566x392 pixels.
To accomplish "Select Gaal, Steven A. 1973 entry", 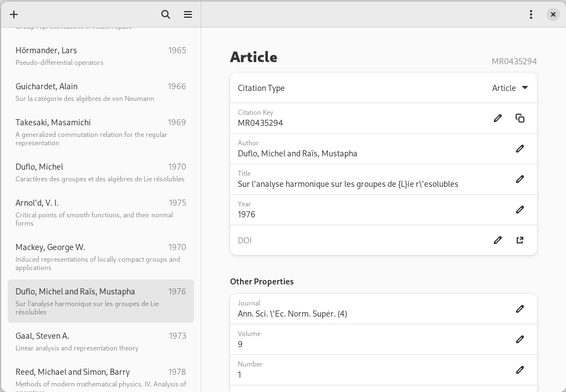I will 101,342.
